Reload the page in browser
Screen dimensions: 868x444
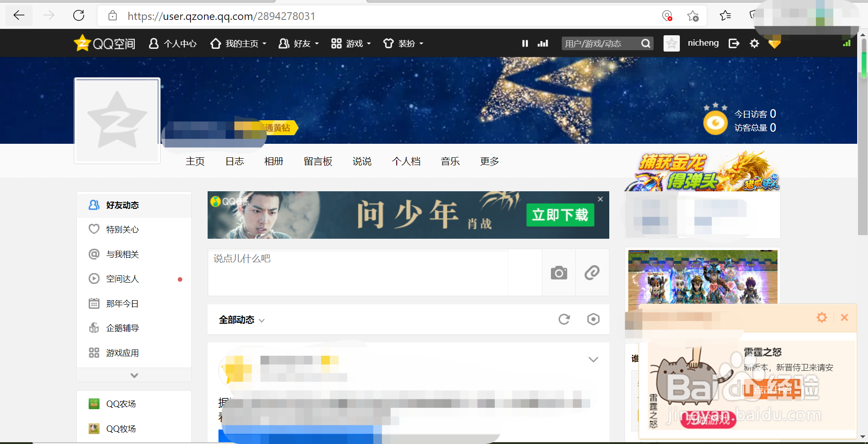79,16
